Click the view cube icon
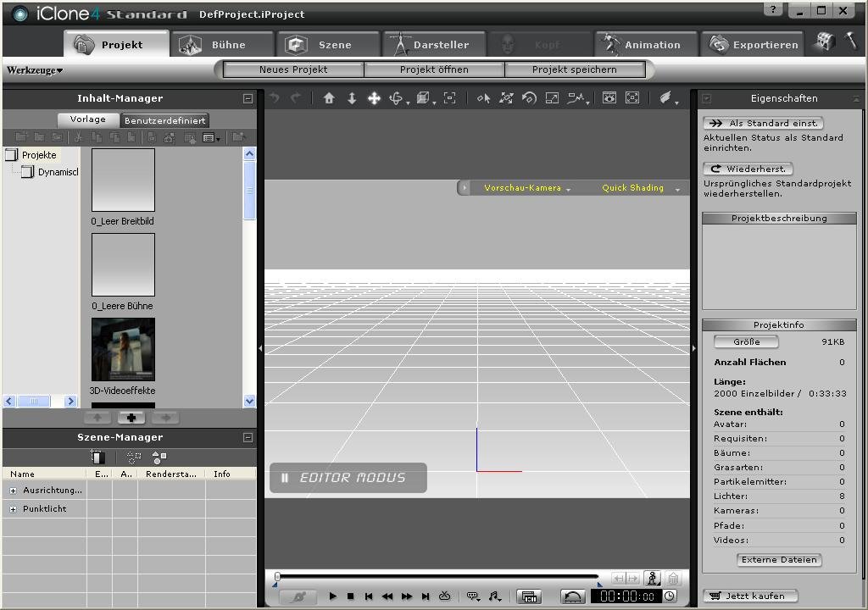 [424, 98]
